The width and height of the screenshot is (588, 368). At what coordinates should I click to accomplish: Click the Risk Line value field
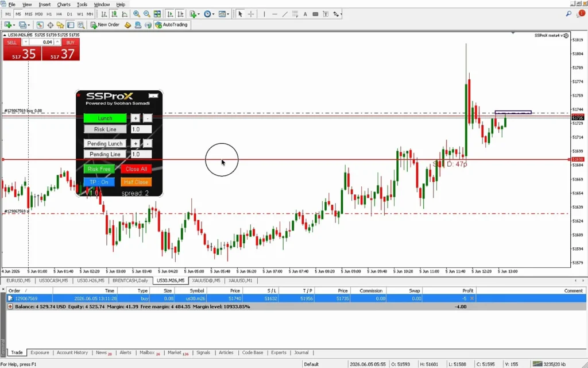141,129
